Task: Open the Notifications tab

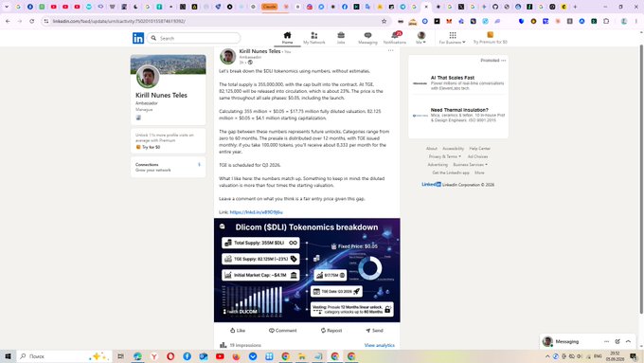Action: [x=395, y=38]
